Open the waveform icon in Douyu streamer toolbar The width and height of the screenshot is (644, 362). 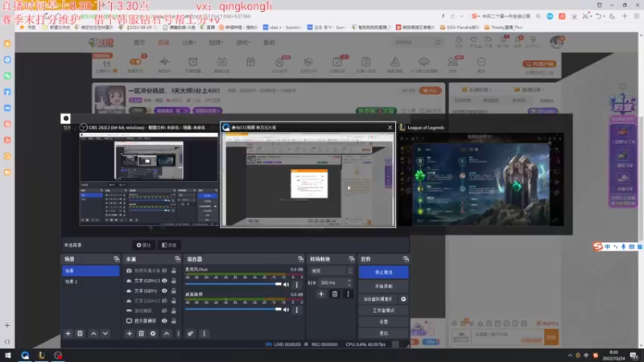164,63
